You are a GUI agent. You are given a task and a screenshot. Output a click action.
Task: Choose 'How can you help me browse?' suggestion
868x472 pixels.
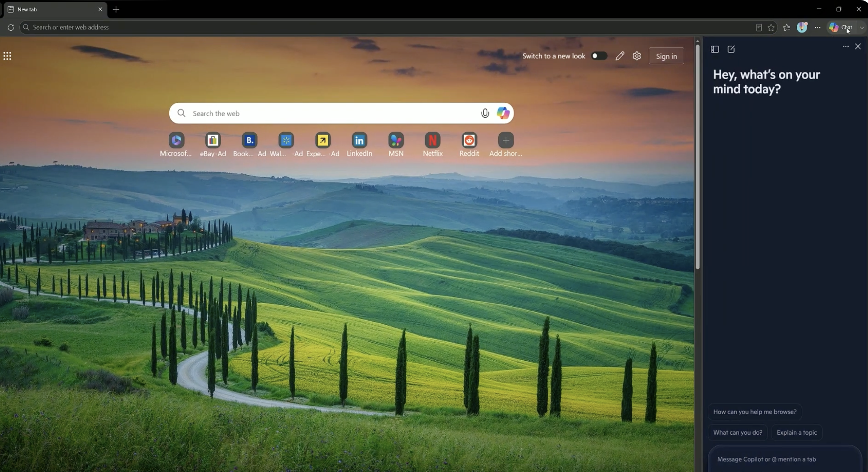(x=755, y=412)
